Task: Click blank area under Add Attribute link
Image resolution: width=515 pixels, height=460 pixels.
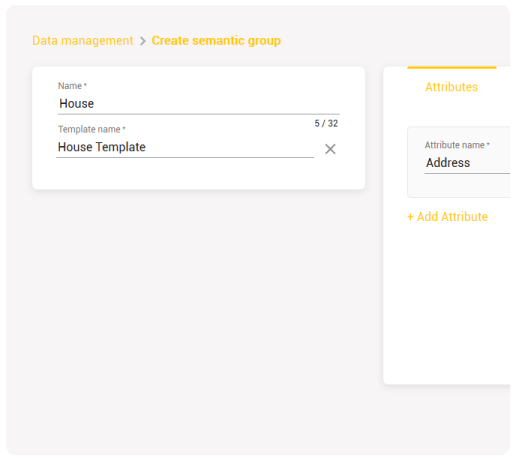Action: (x=447, y=300)
